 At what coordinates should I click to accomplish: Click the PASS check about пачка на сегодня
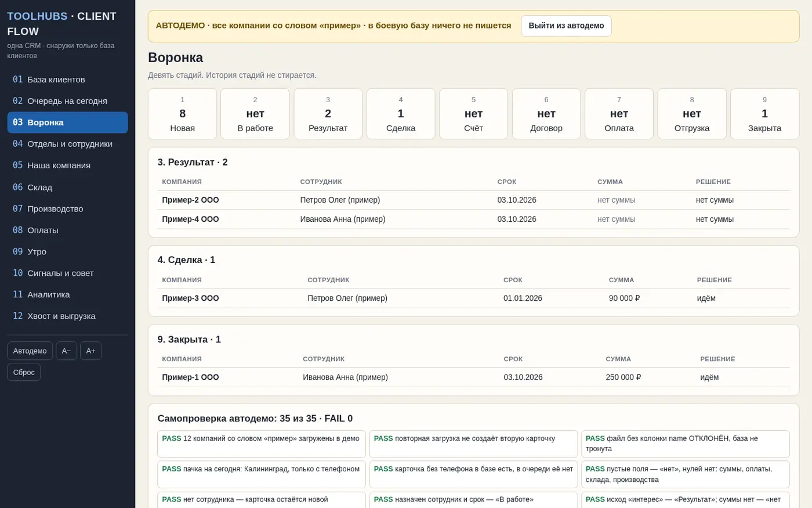coord(262,474)
